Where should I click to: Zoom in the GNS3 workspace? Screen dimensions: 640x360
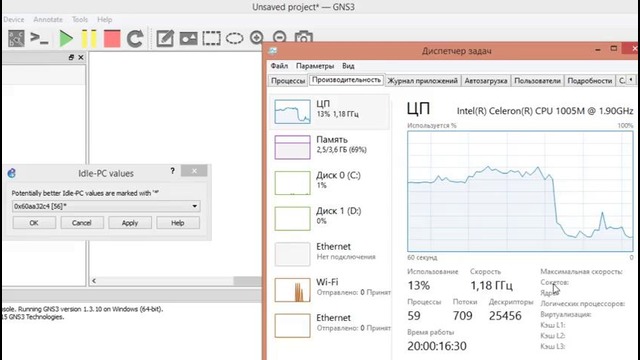tap(257, 38)
